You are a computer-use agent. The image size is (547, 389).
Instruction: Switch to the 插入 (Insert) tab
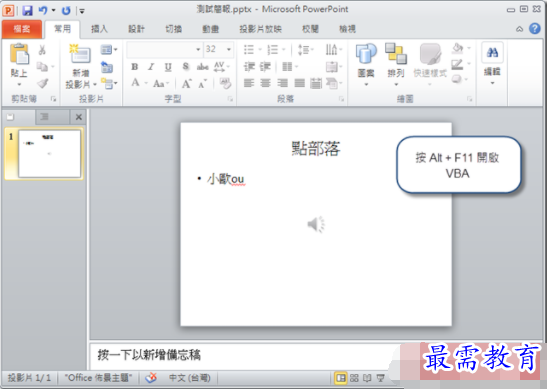(x=99, y=29)
